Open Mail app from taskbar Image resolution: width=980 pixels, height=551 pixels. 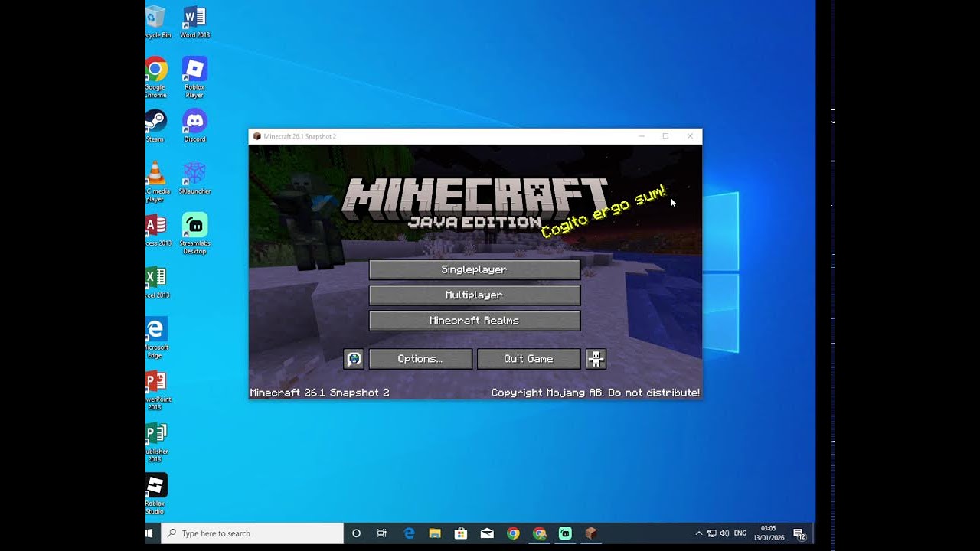[487, 533]
